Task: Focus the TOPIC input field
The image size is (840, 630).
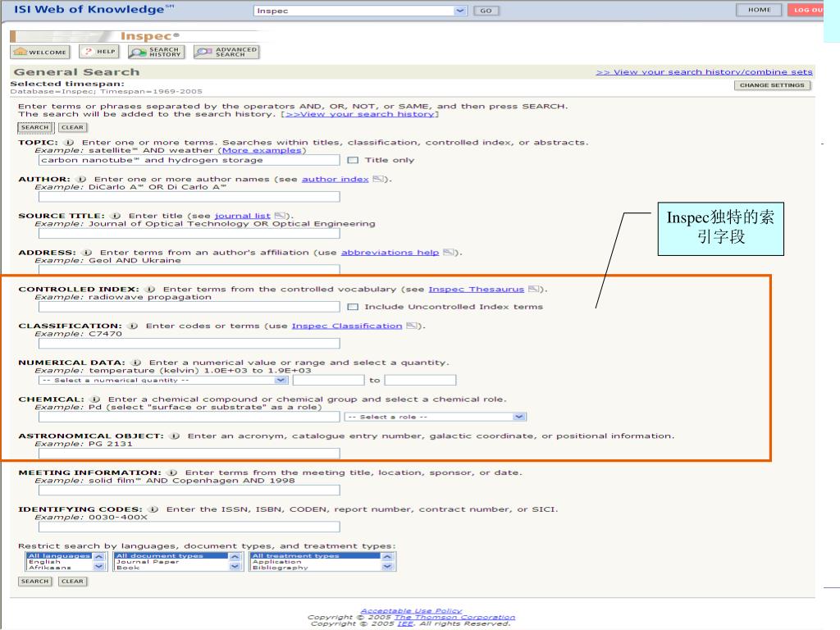Action: pyautogui.click(x=189, y=160)
